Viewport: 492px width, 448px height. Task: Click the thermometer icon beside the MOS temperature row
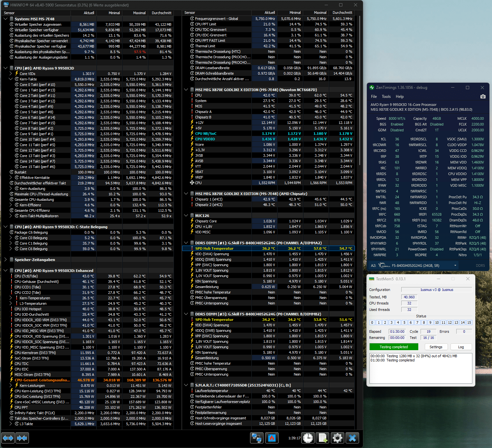tap(192, 106)
